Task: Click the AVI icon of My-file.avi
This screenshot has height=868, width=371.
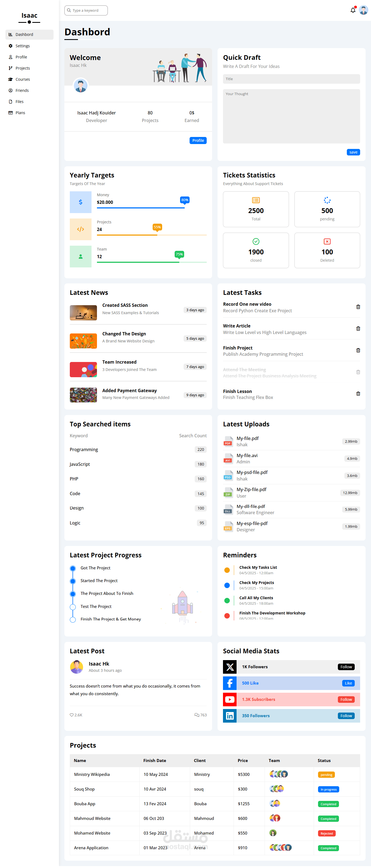Action: click(x=228, y=458)
